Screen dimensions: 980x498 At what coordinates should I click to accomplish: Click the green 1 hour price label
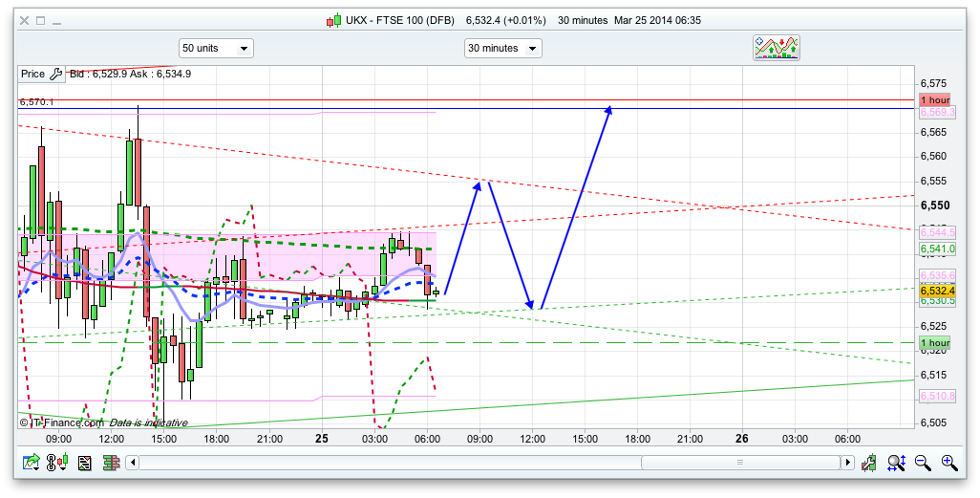[934, 342]
